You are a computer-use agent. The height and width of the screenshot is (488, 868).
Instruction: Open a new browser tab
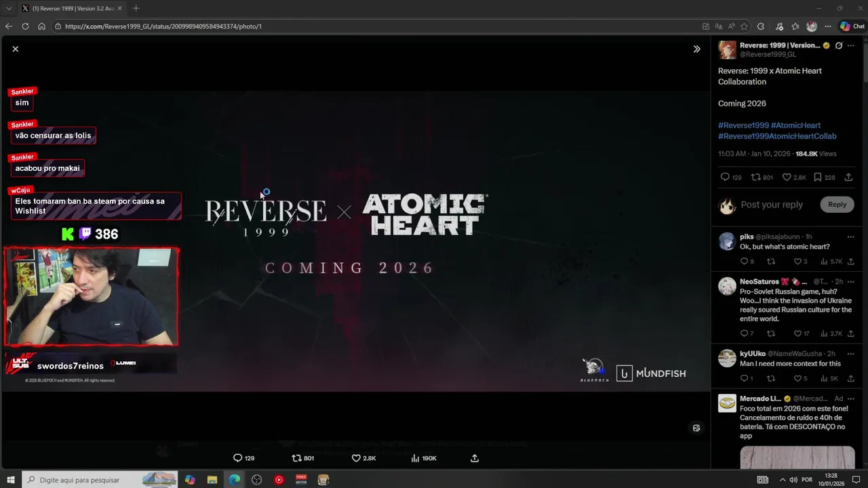136,8
